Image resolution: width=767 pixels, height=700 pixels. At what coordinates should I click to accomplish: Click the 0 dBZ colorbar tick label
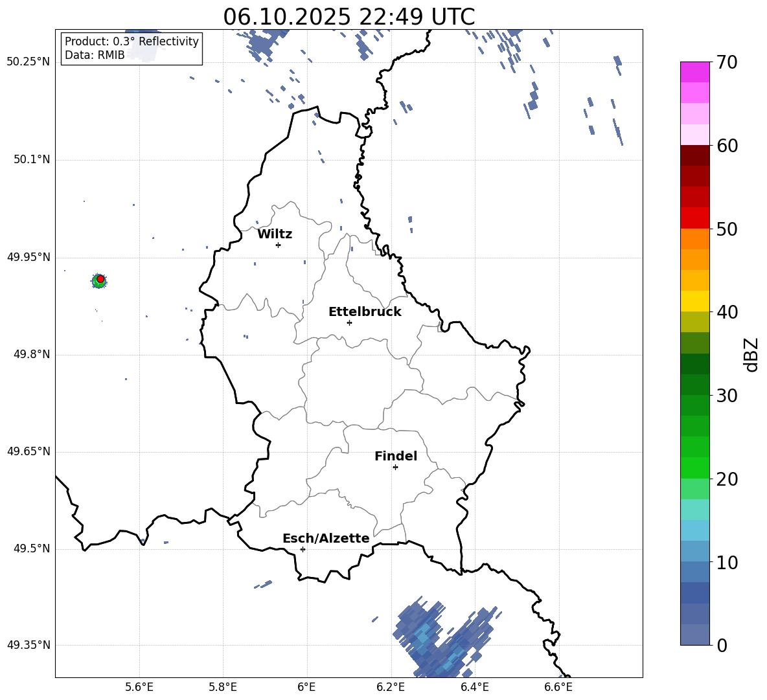[x=722, y=645]
